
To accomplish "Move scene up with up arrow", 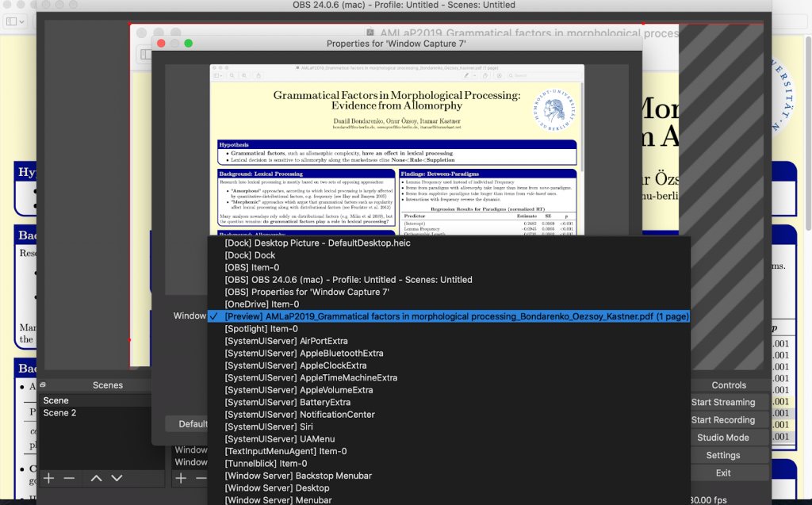I will click(96, 478).
